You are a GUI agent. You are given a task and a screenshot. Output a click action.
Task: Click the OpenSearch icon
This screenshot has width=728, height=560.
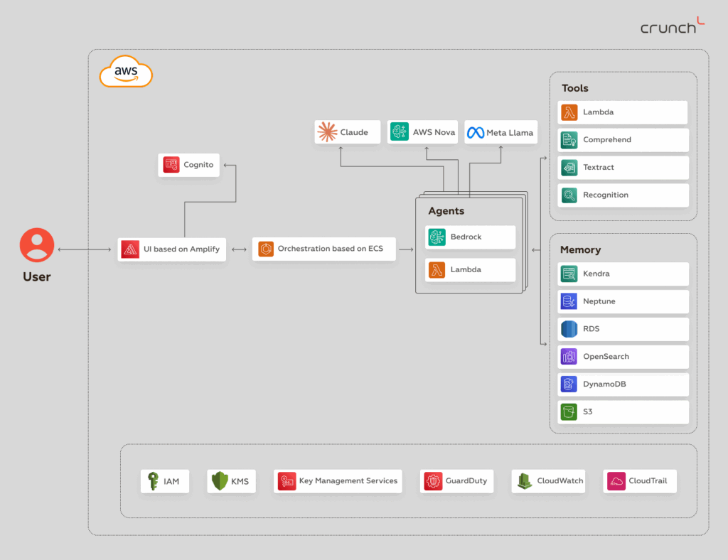(569, 356)
